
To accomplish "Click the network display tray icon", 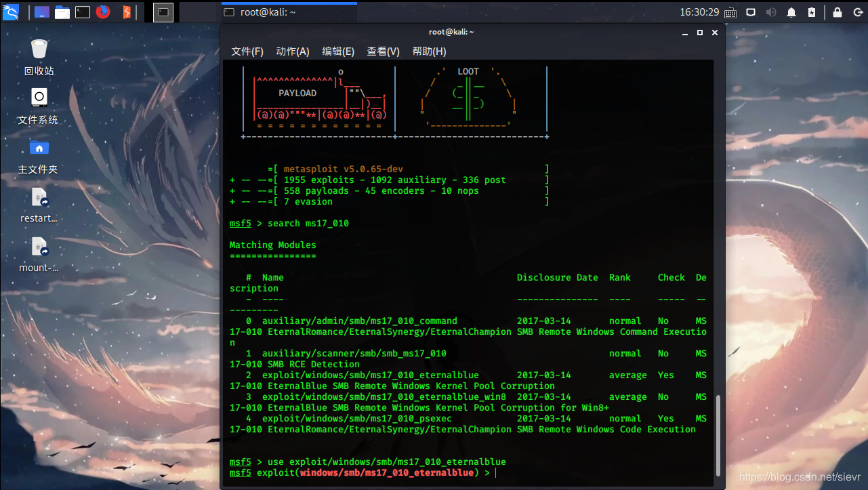I will click(x=751, y=12).
